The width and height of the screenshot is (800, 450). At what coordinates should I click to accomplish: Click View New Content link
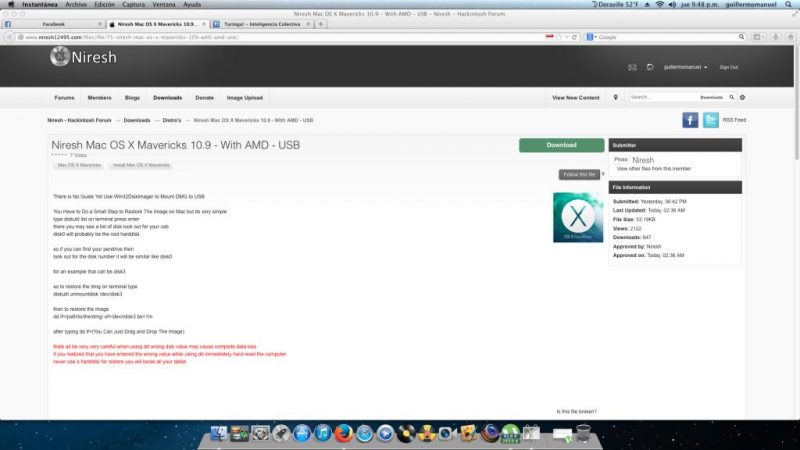click(x=576, y=97)
